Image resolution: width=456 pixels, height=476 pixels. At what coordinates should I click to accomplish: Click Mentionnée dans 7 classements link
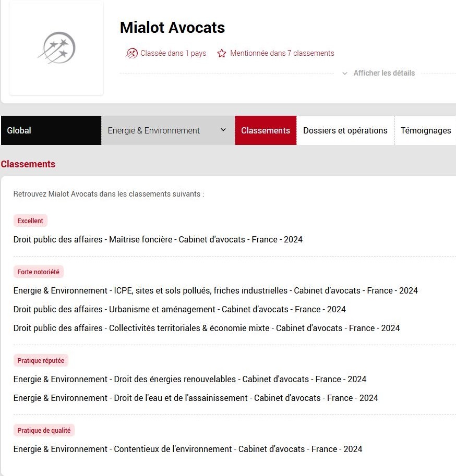(x=282, y=53)
